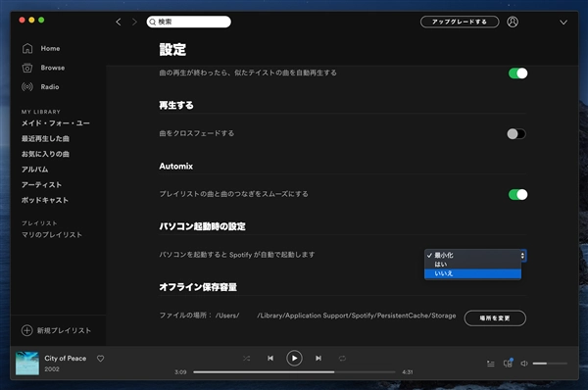Click the startup dropdown stepper arrows
The height and width of the screenshot is (390, 588).
point(522,256)
